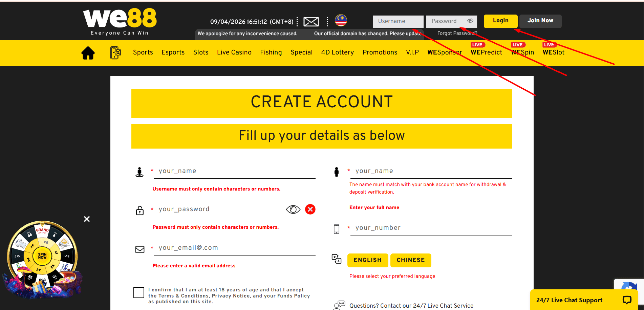Click the registration username field
Screen dimensions: 644x310
point(235,171)
